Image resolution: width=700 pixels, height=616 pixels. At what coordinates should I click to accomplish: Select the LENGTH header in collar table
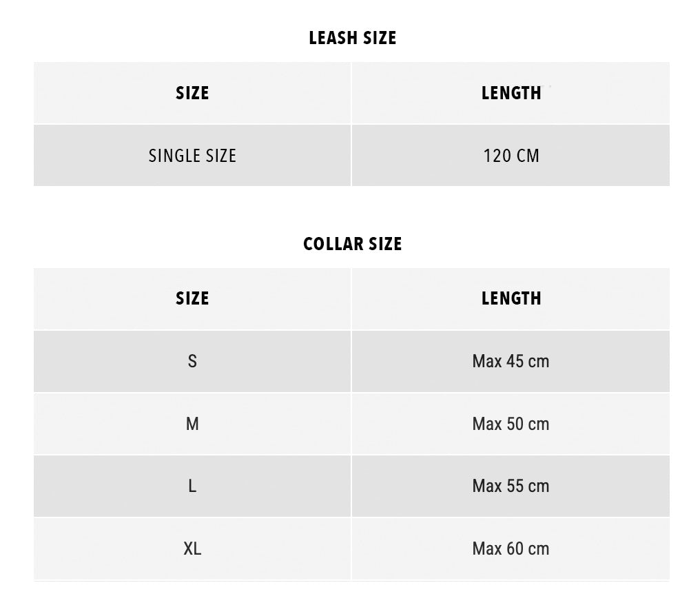511,298
